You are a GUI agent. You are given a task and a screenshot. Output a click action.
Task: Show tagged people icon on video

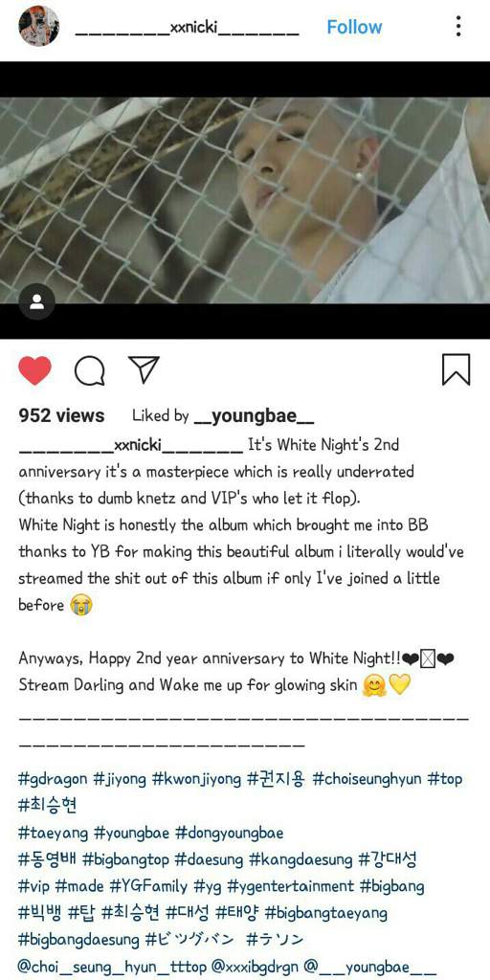(x=37, y=302)
